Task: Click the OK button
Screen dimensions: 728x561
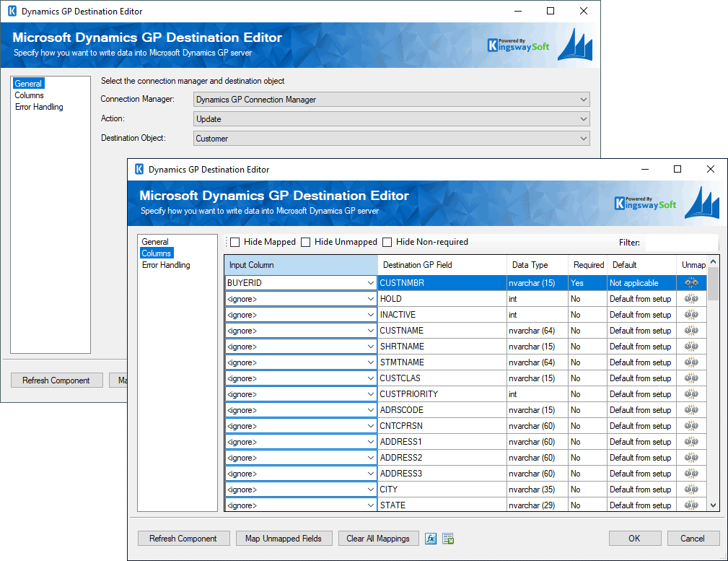Action: [x=635, y=538]
